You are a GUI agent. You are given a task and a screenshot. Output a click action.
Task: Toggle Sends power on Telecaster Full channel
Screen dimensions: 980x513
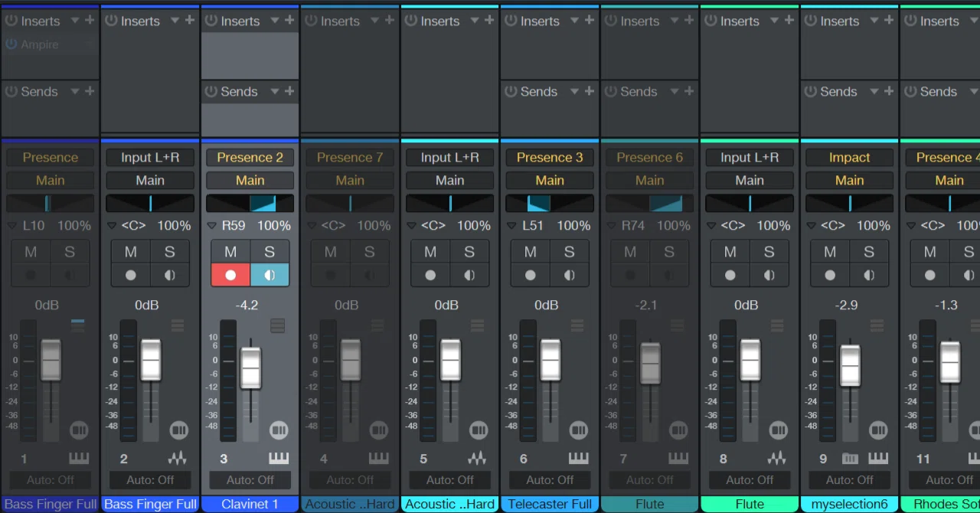click(x=511, y=91)
